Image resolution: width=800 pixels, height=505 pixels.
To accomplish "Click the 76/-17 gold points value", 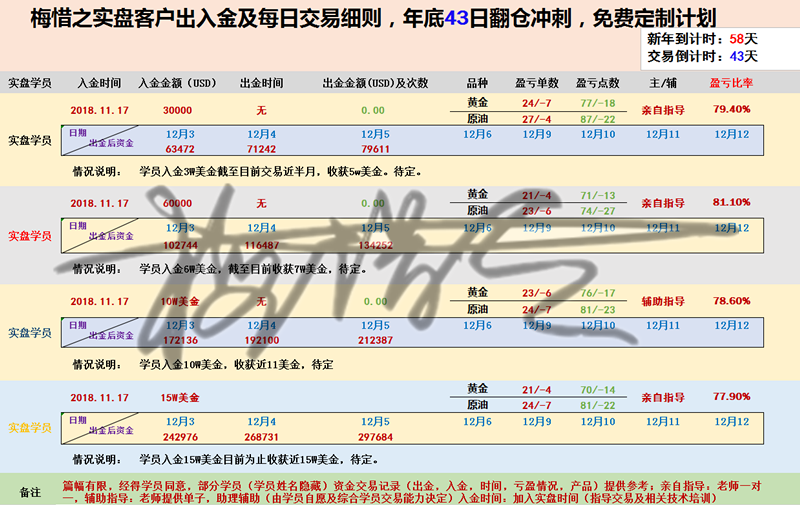I will pyautogui.click(x=597, y=293).
